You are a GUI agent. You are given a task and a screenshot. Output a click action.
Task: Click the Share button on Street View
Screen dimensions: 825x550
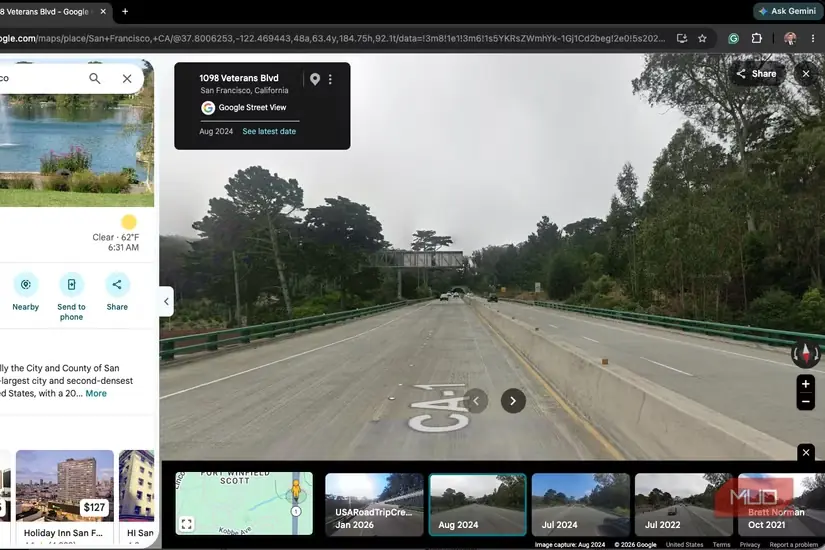point(757,74)
